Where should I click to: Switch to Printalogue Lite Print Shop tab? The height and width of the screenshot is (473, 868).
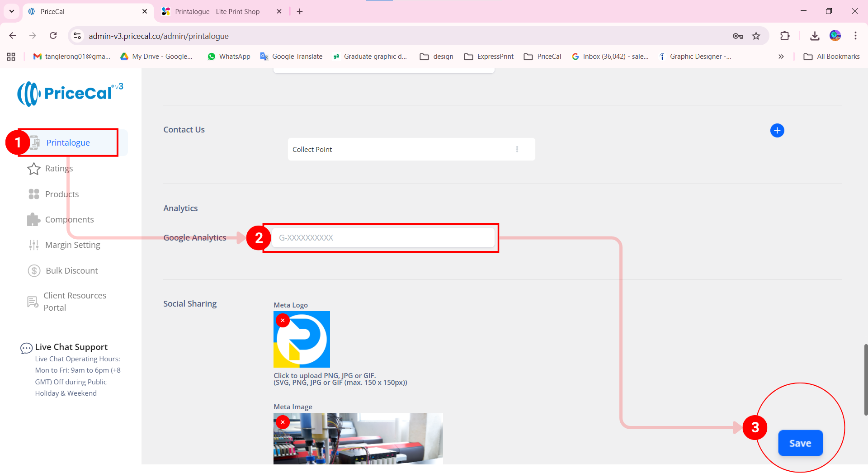click(217, 12)
